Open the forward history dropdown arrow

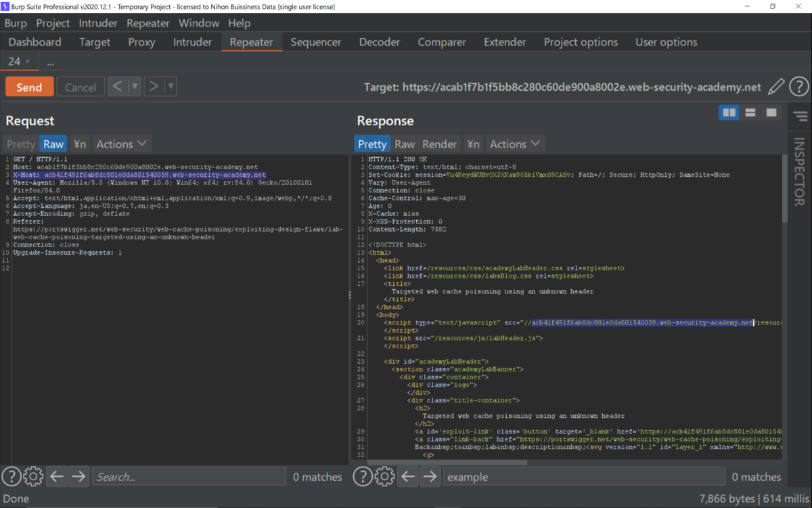point(171,87)
